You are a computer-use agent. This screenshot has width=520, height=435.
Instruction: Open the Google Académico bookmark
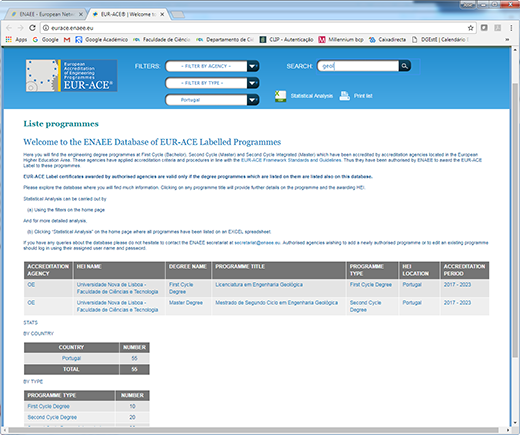click(x=101, y=40)
